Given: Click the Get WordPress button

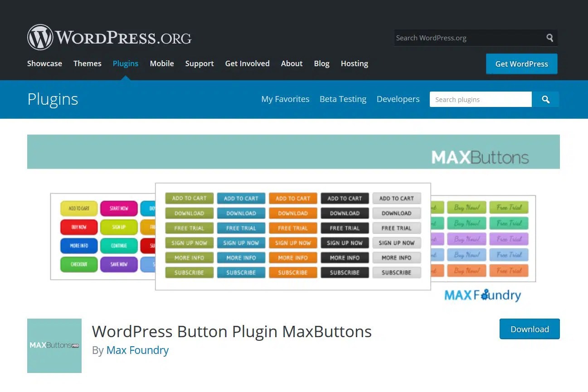Looking at the screenshot, I should [521, 64].
